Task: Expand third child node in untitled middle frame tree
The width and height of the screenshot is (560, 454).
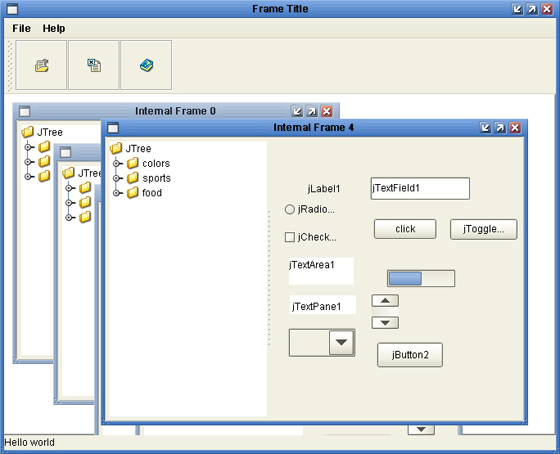Action: (69, 217)
